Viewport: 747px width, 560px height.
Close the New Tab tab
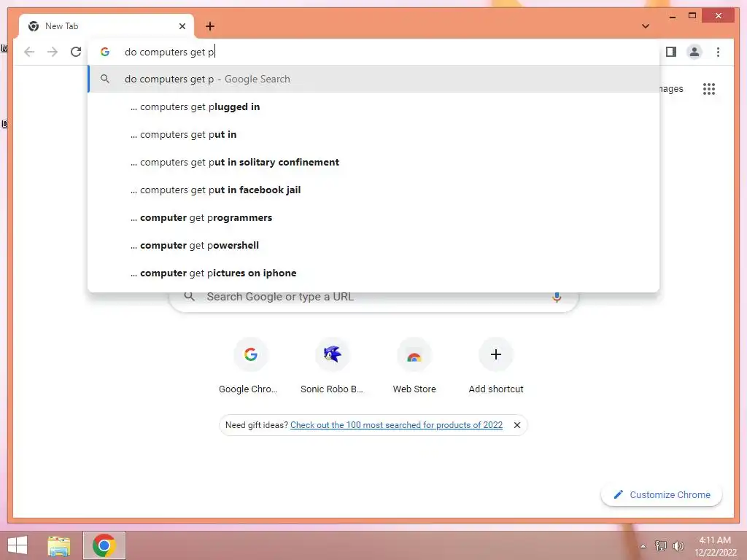[182, 26]
